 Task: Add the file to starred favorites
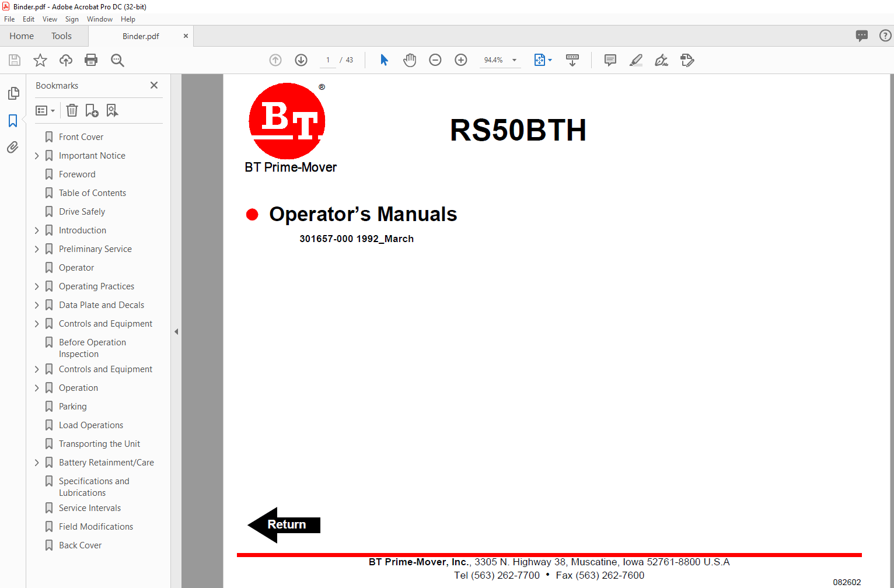coord(40,60)
